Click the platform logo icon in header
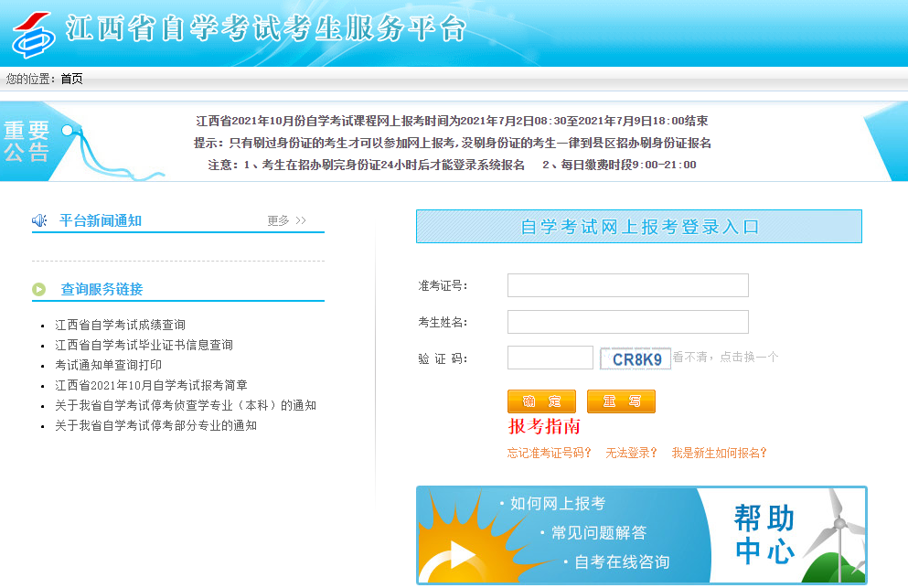The height and width of the screenshot is (588, 908). click(x=33, y=34)
